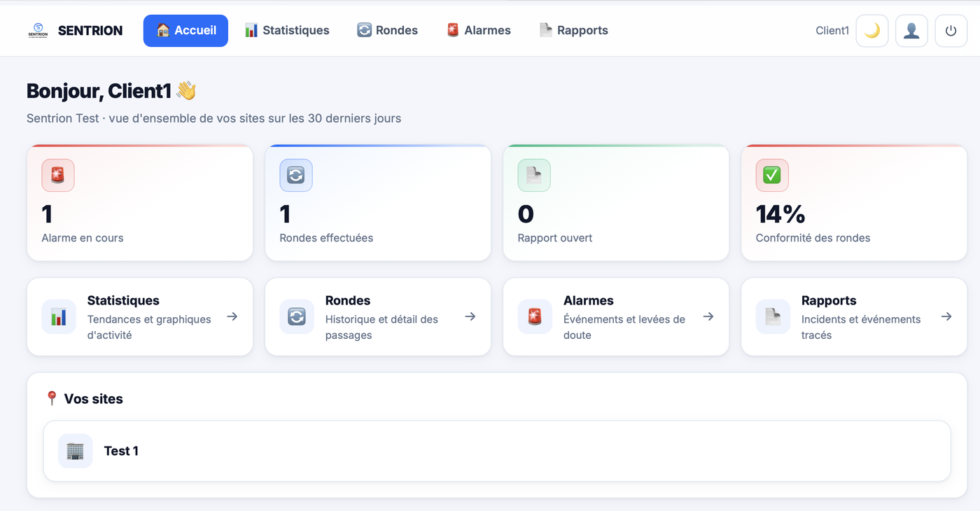Screen dimensions: 980x511
Task: Click the 0 value above Rapport ouvert
Action: 526,213
